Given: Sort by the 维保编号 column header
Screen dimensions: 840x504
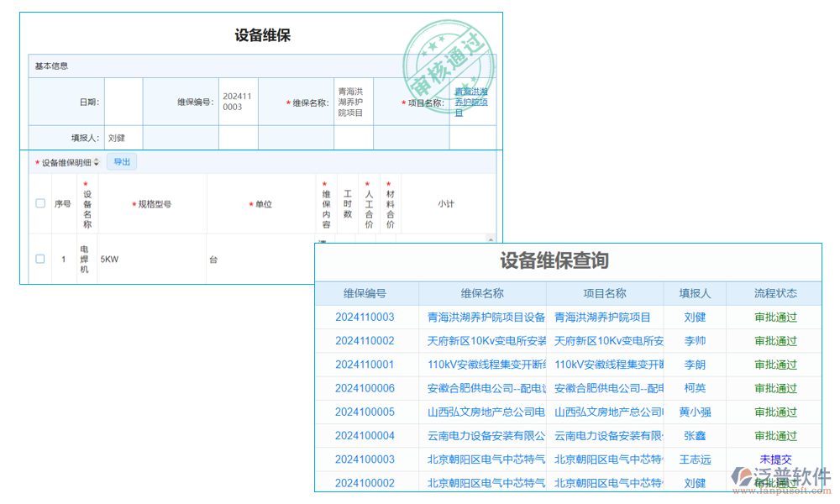Looking at the screenshot, I should pyautogui.click(x=365, y=292).
